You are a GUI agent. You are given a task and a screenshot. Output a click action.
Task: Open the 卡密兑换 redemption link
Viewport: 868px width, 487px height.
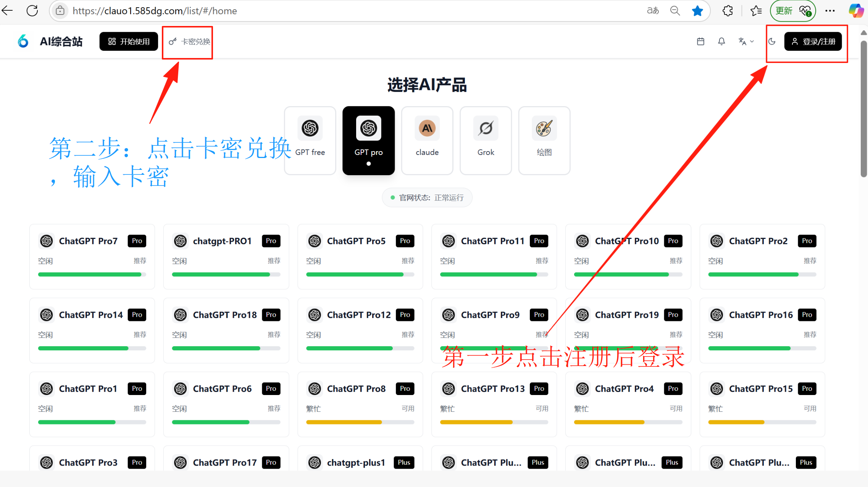click(190, 42)
